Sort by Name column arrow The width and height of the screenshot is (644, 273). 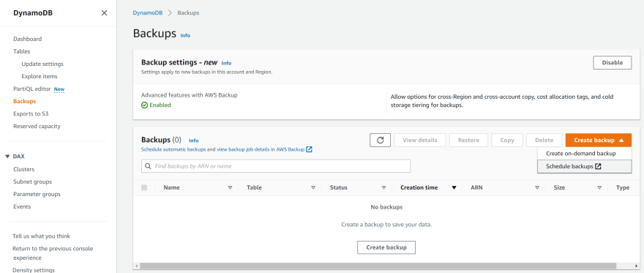pos(230,187)
